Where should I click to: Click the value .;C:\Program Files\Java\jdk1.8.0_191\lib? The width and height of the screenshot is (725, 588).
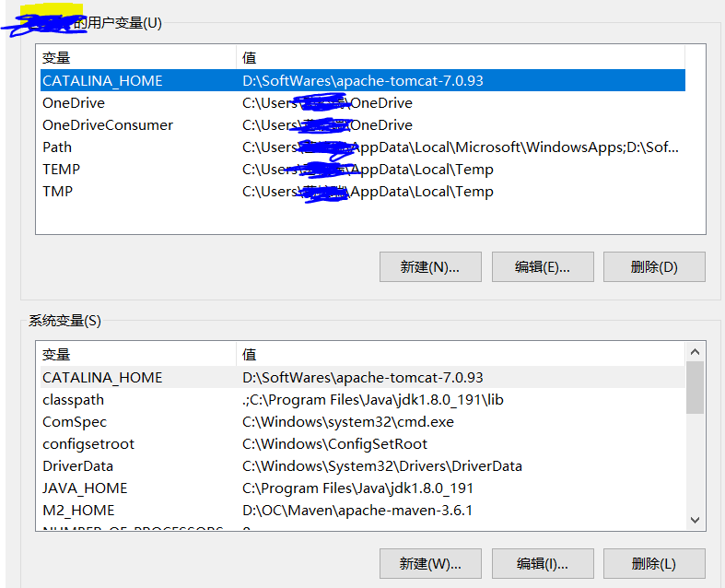pos(373,400)
